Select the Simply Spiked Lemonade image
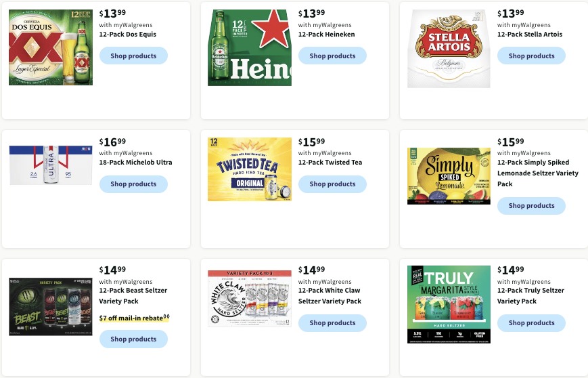 coord(449,176)
